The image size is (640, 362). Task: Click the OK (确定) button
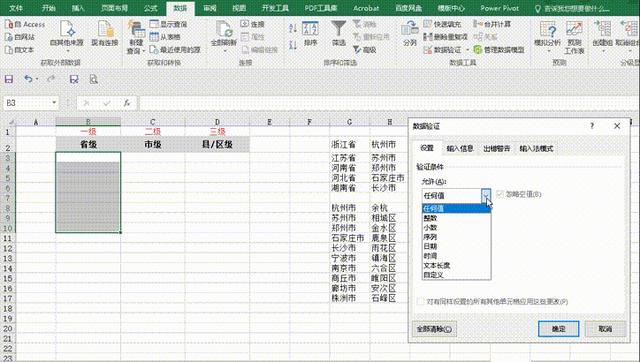click(558, 329)
